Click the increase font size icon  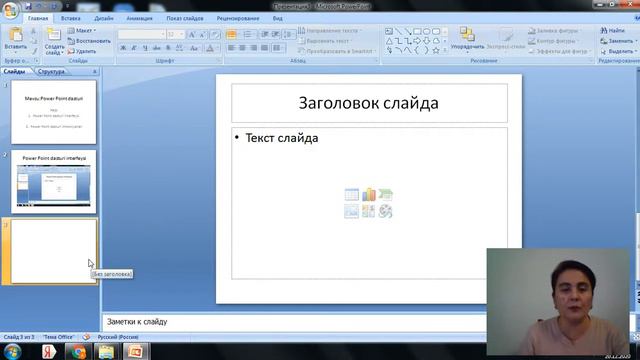pos(192,35)
